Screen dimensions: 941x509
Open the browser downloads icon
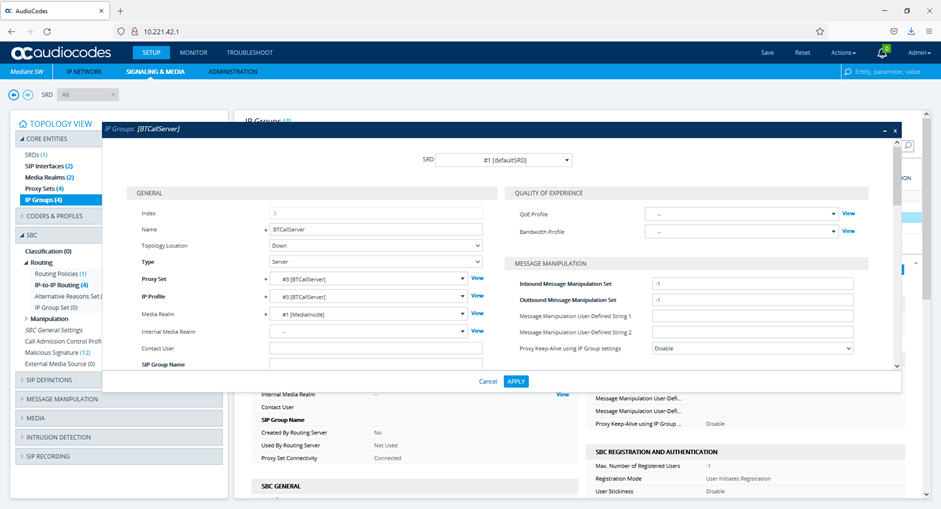click(x=911, y=32)
